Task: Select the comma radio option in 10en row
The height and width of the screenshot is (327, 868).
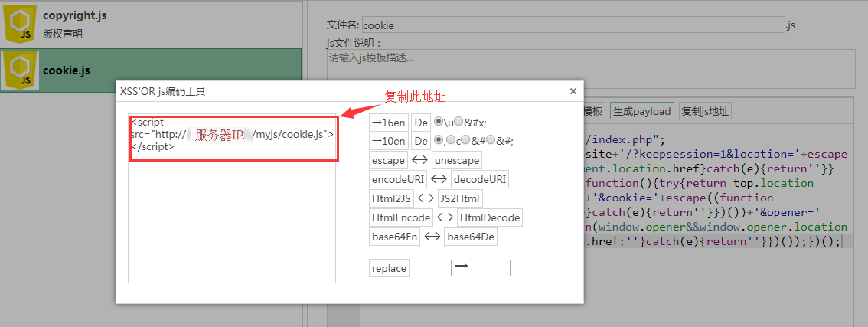Action: tap(439, 139)
